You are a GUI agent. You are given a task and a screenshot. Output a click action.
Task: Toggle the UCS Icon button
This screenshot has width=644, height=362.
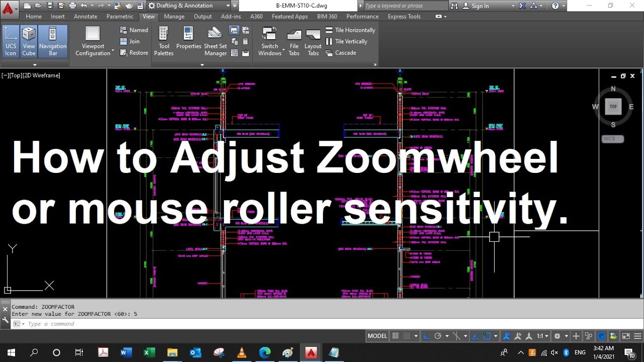point(11,41)
